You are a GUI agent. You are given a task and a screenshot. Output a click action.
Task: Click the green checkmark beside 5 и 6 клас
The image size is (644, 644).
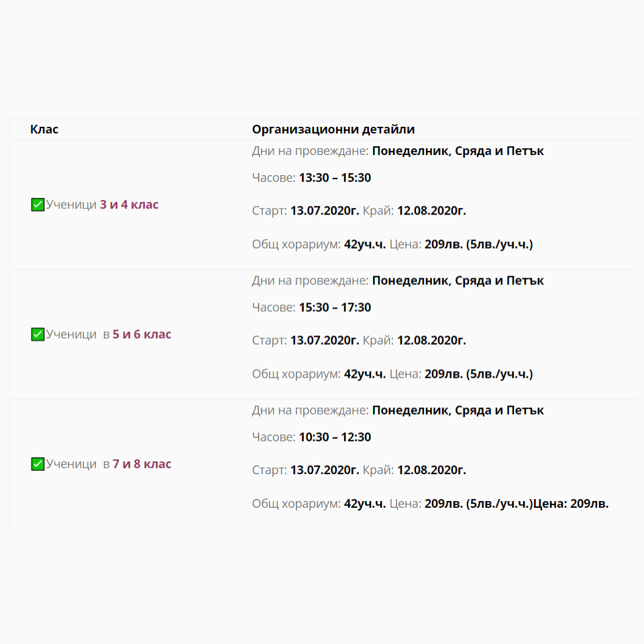38,334
